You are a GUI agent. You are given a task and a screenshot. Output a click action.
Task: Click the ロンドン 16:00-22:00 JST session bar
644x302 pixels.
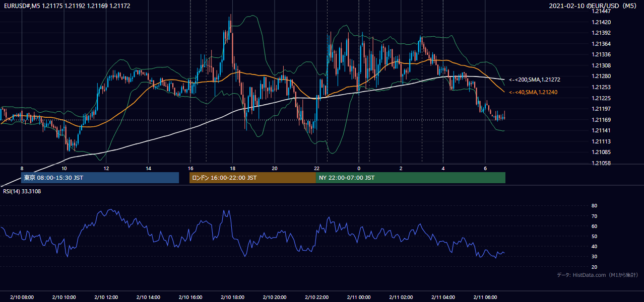[252, 178]
